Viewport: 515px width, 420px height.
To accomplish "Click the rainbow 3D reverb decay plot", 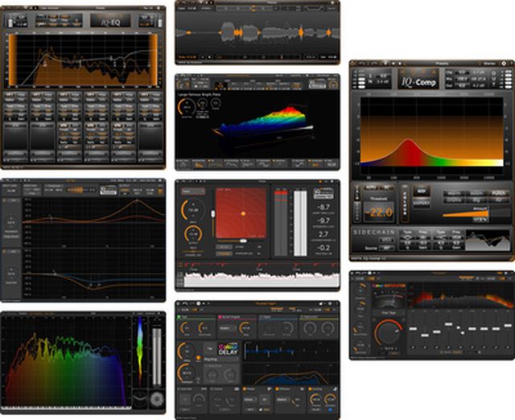I will [263, 121].
